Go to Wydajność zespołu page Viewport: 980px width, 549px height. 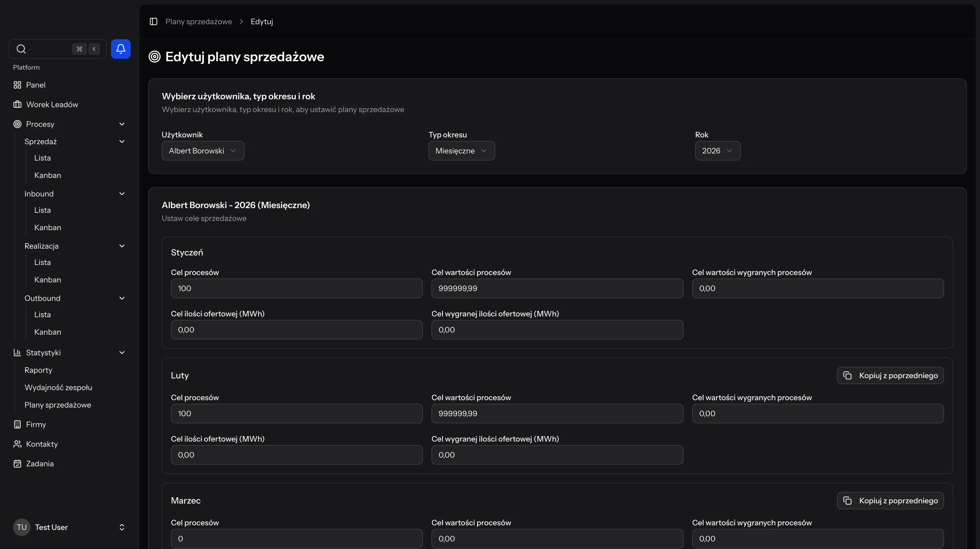point(58,387)
